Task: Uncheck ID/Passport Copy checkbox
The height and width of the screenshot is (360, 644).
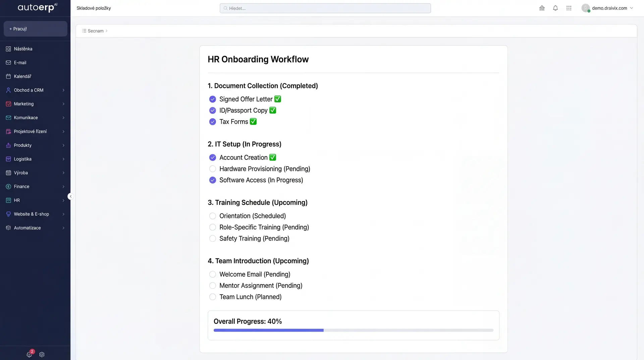Action: (213, 110)
